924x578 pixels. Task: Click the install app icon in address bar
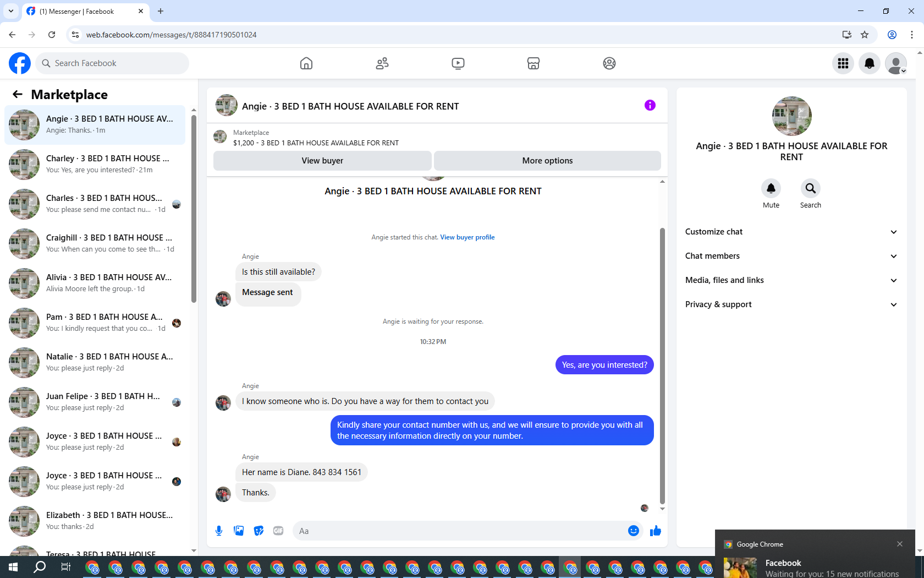846,35
